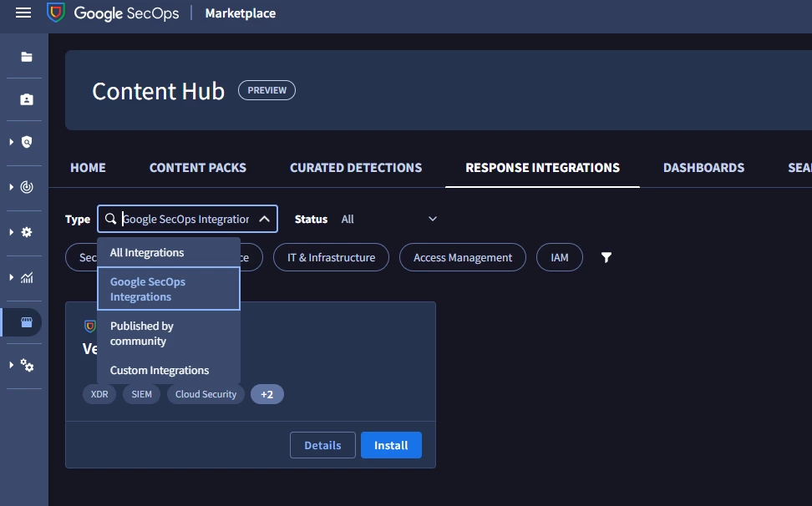The width and height of the screenshot is (812, 506).
Task: Click the Install button
Action: tap(391, 445)
